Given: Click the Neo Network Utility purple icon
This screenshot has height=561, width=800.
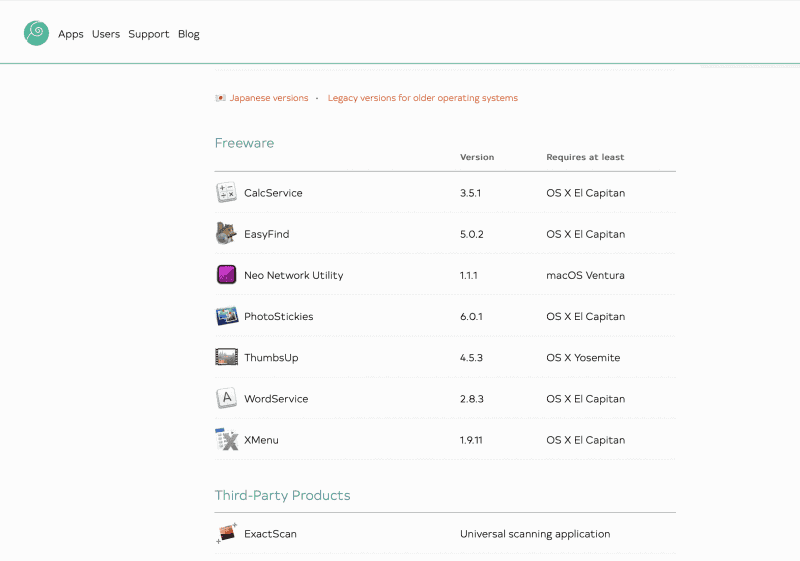Looking at the screenshot, I should tap(226, 274).
